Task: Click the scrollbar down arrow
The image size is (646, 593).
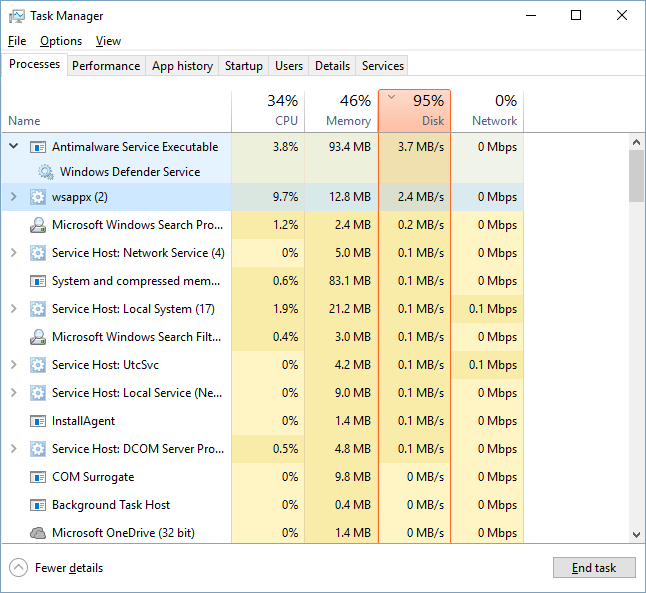Action: 636,535
